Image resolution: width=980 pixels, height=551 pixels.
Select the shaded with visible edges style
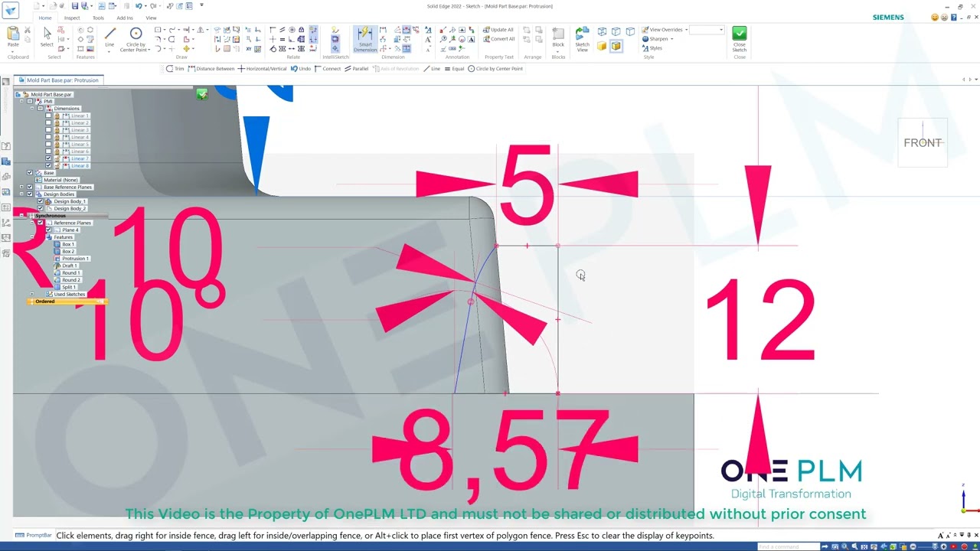pyautogui.click(x=616, y=46)
